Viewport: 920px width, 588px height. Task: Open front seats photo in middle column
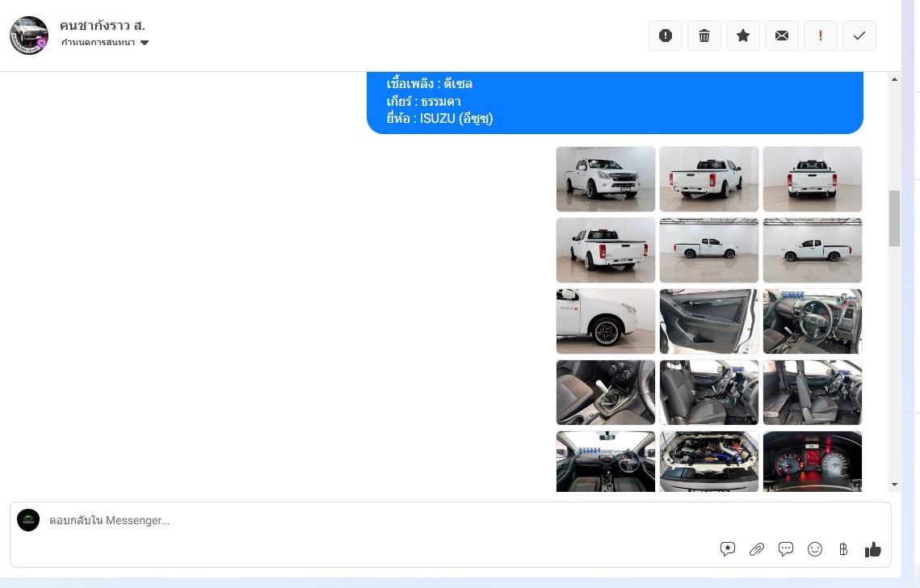coord(708,392)
